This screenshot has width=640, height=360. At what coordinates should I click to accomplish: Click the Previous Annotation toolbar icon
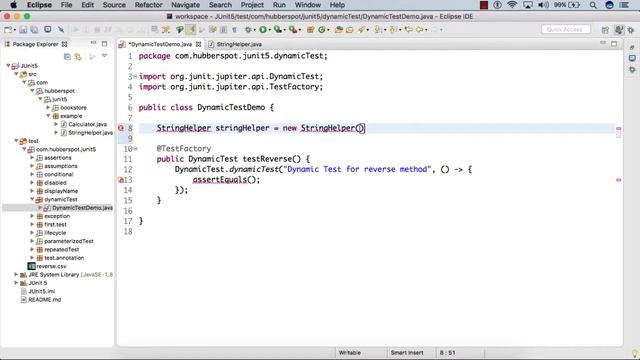[x=393, y=29]
